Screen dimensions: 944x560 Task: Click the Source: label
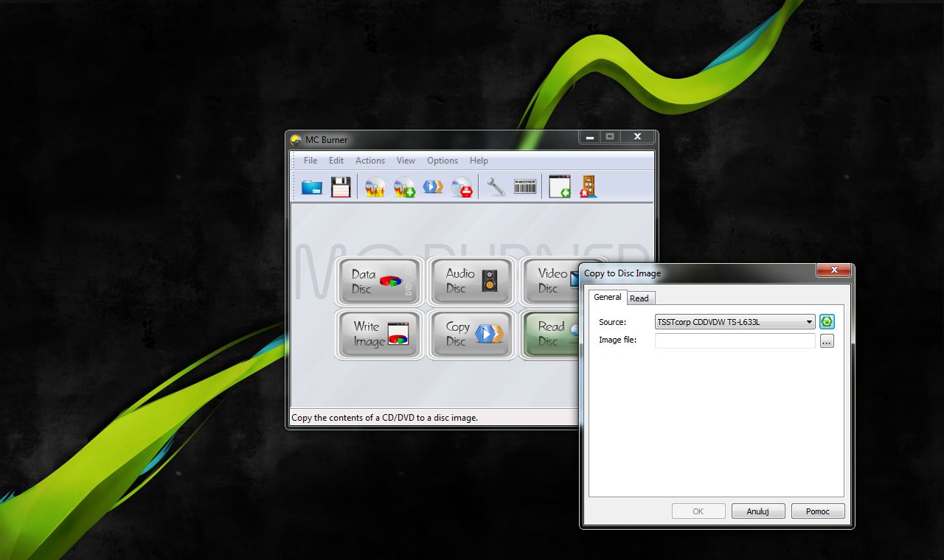coord(612,322)
